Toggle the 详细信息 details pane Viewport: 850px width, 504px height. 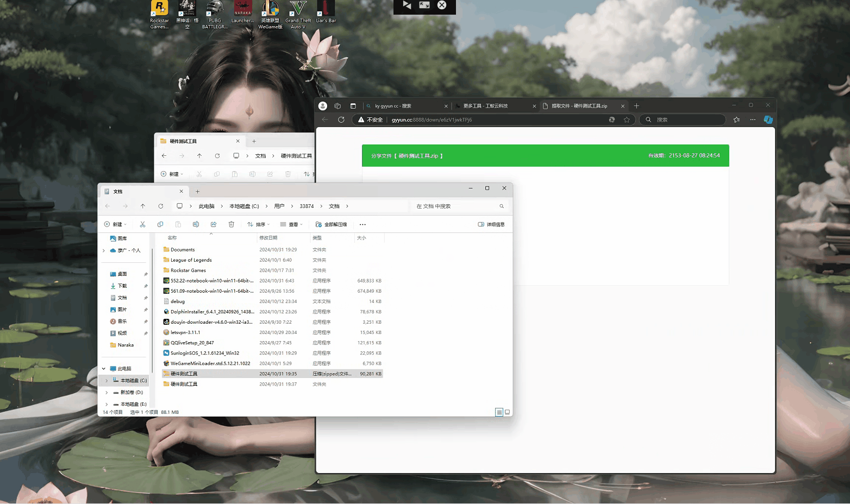(491, 224)
